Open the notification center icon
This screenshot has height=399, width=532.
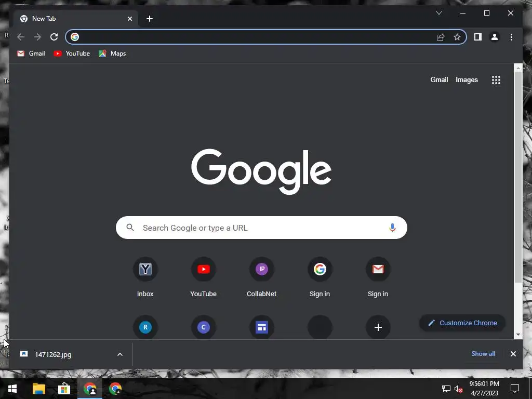[x=515, y=389]
